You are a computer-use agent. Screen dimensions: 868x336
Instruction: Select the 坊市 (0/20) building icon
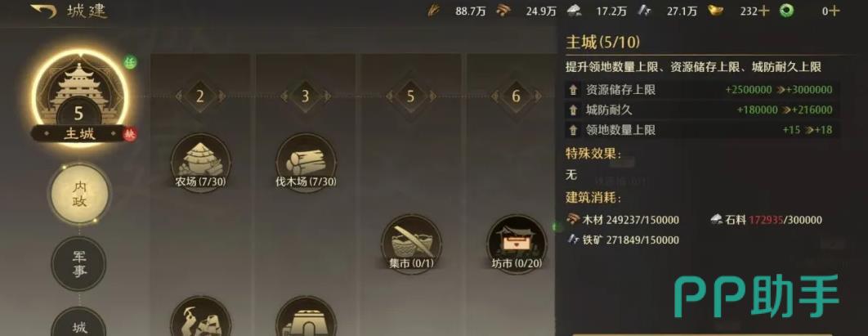tap(517, 244)
